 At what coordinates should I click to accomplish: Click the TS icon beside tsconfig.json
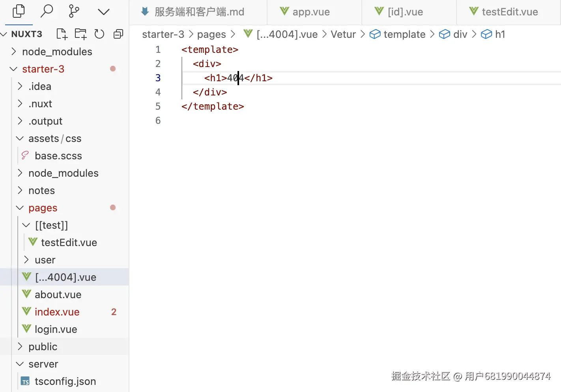pos(25,381)
